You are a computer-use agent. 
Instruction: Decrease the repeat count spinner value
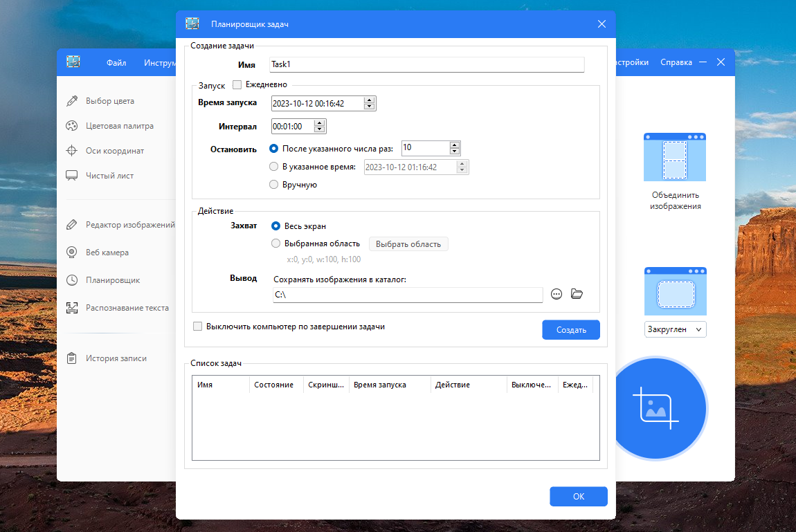(455, 151)
